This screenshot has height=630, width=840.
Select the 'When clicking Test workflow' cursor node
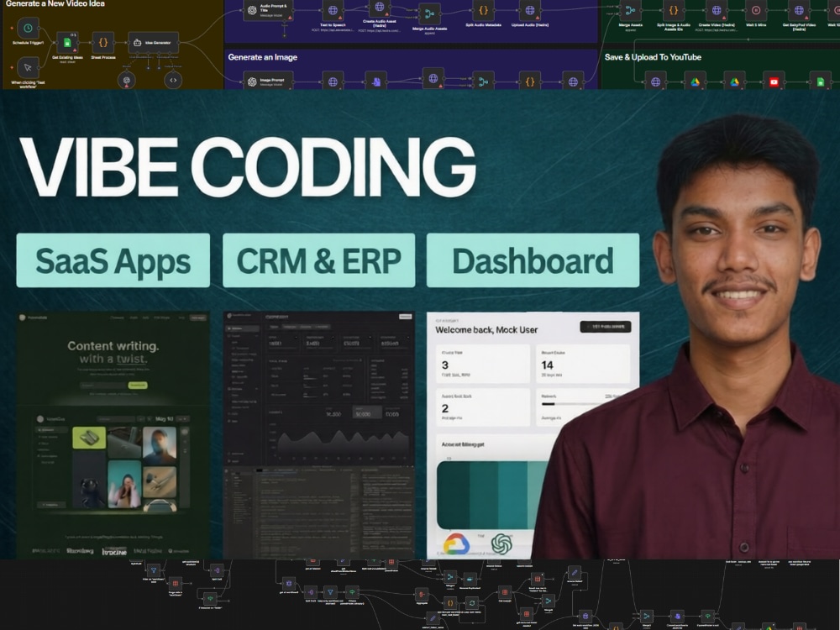point(28,67)
